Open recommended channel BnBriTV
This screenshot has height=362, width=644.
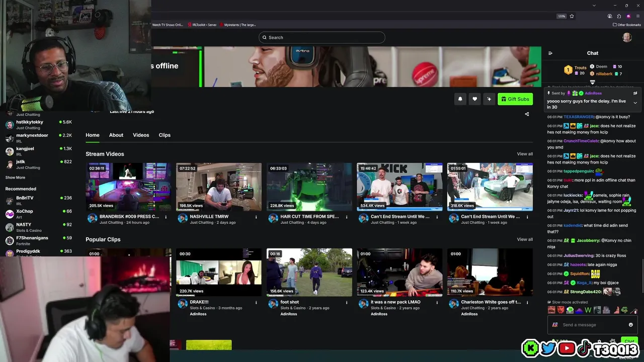tap(39, 201)
